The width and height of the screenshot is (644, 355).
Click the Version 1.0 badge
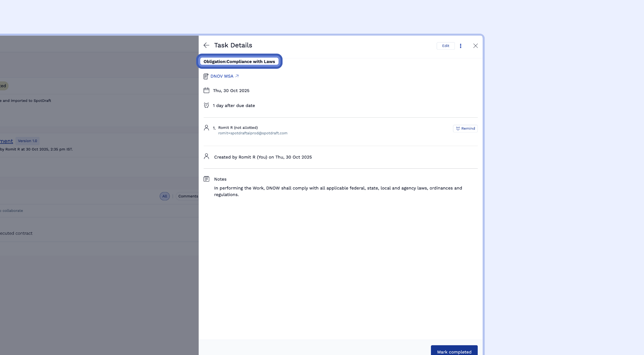(x=27, y=141)
